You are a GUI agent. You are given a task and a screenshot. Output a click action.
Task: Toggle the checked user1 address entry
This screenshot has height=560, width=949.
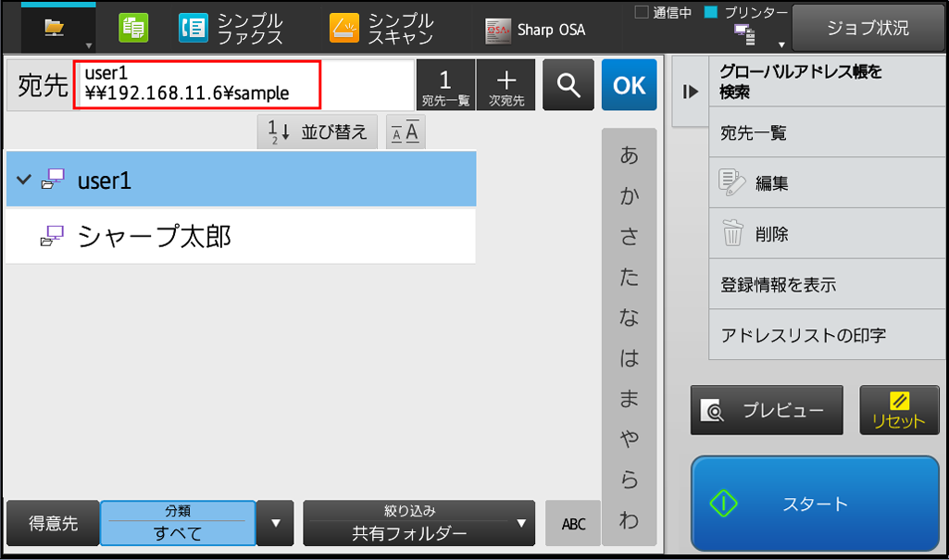pyautogui.click(x=241, y=180)
